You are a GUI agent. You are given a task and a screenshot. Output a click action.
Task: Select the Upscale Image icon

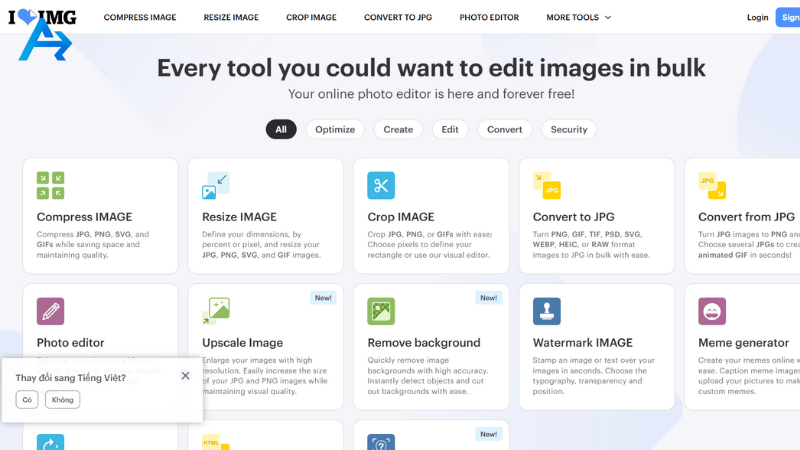[216, 311]
